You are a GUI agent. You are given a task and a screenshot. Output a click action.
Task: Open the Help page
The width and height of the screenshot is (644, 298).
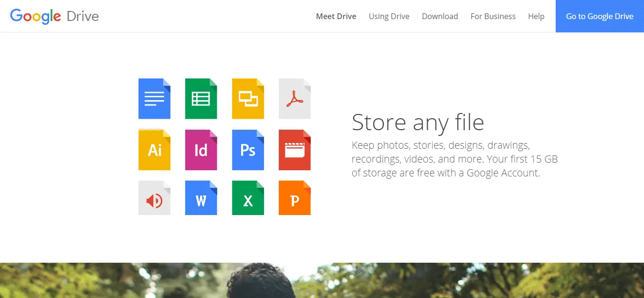(536, 16)
